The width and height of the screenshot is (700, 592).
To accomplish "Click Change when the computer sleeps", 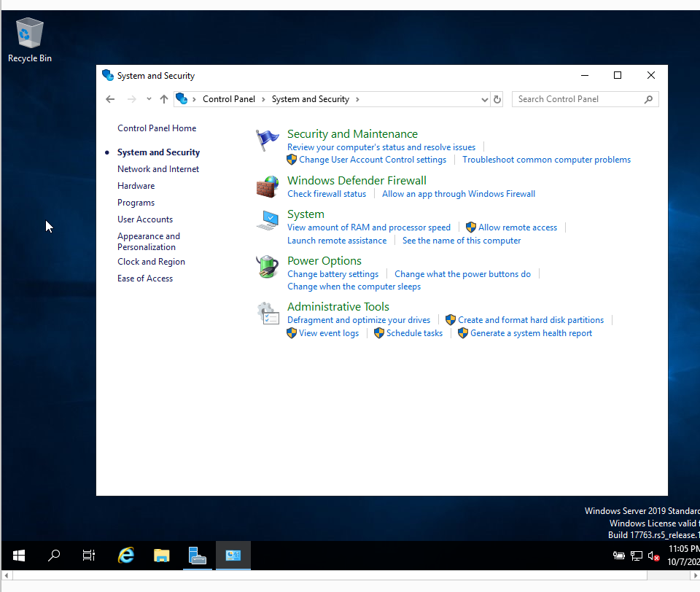I will tap(354, 287).
